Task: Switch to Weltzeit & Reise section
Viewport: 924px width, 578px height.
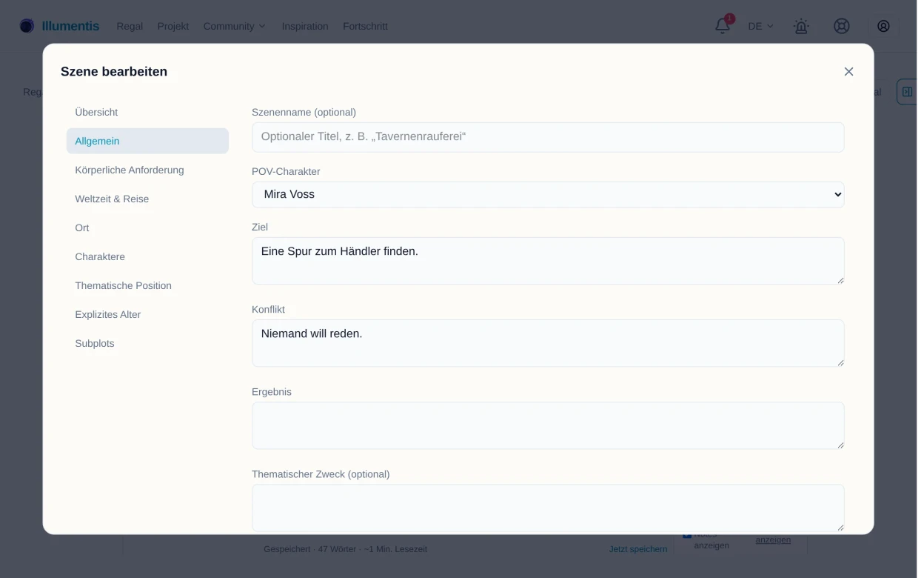Action: [x=147, y=199]
